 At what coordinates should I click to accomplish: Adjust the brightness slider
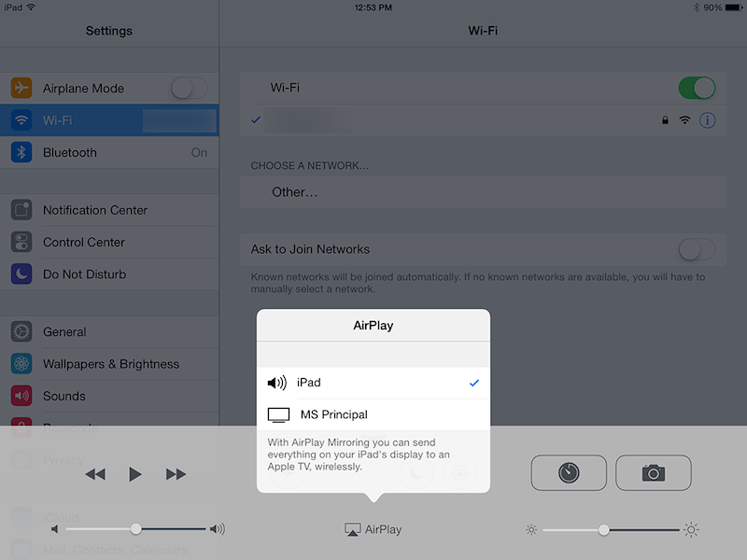pyautogui.click(x=604, y=528)
